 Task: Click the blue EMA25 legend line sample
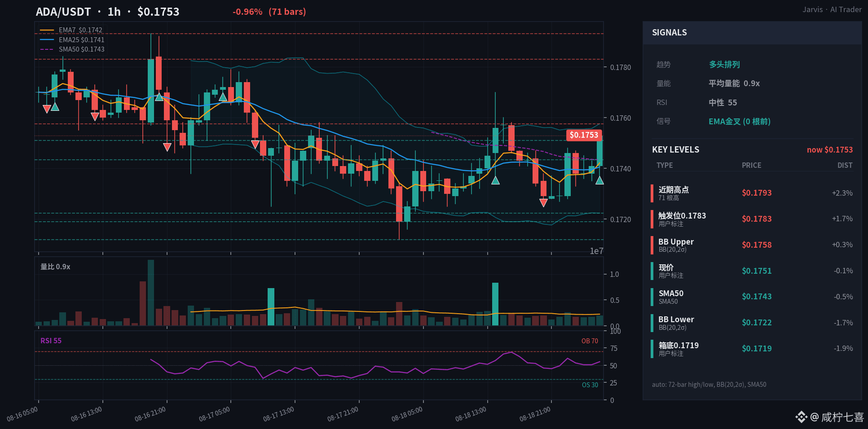[47, 39]
